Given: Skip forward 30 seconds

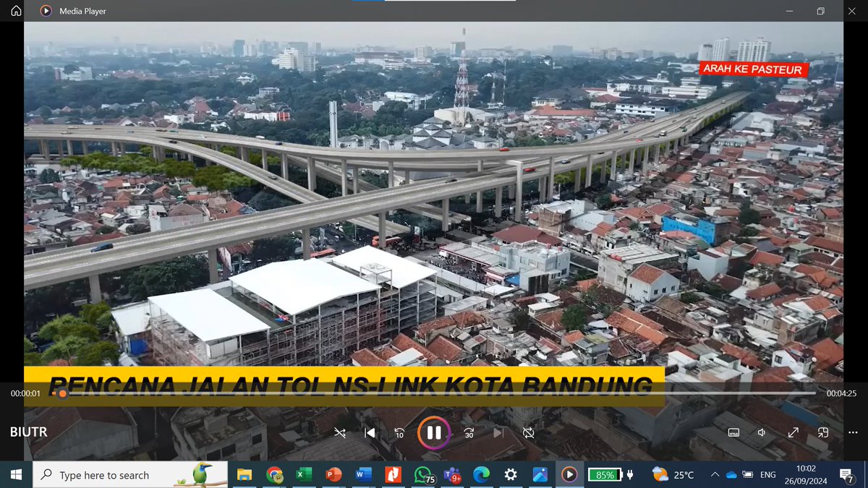Looking at the screenshot, I should pos(469,432).
